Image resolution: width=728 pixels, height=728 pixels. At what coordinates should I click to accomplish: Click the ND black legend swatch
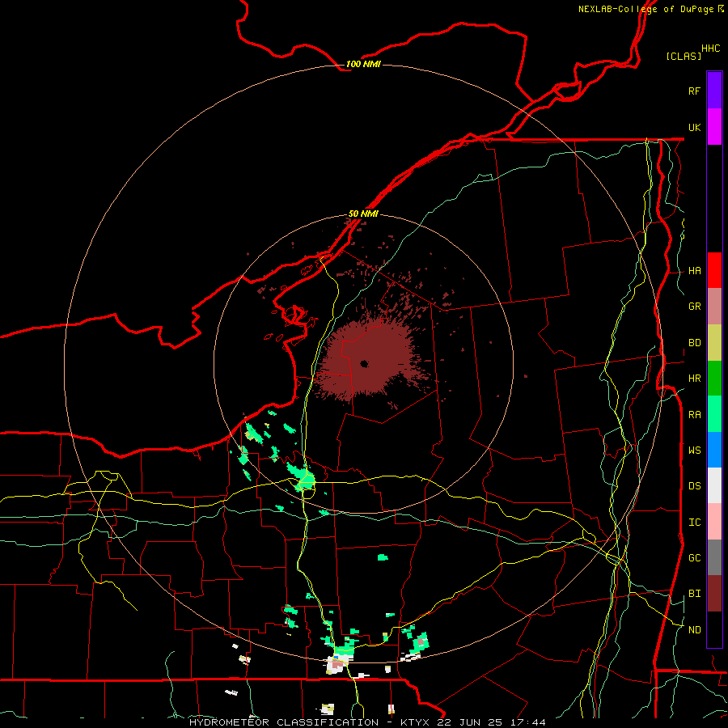pos(714,629)
